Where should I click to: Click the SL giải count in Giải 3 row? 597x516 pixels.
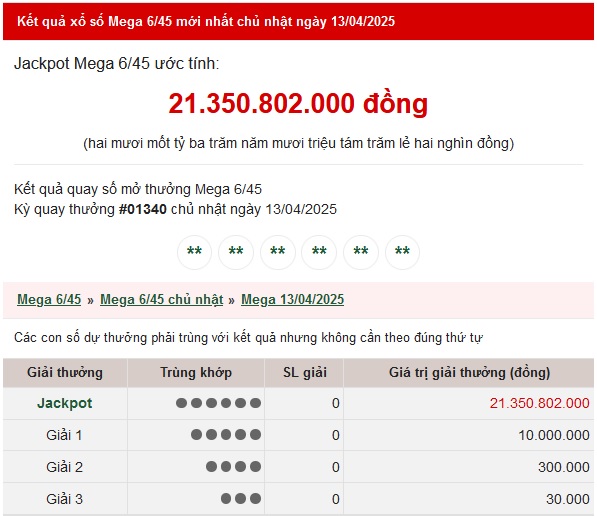click(x=335, y=499)
